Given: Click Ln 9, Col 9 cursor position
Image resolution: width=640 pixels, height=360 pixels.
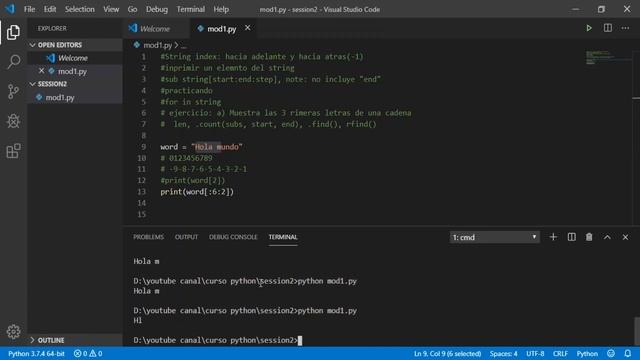Looking at the screenshot, I should [447, 353].
